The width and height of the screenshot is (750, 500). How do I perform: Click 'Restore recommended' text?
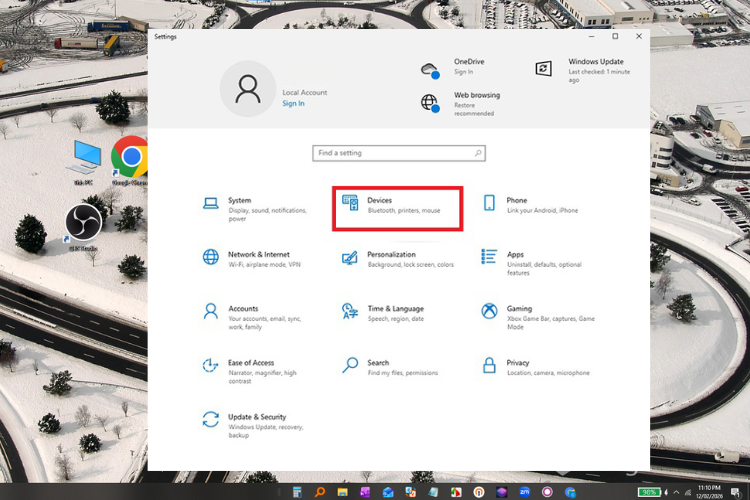click(474, 109)
